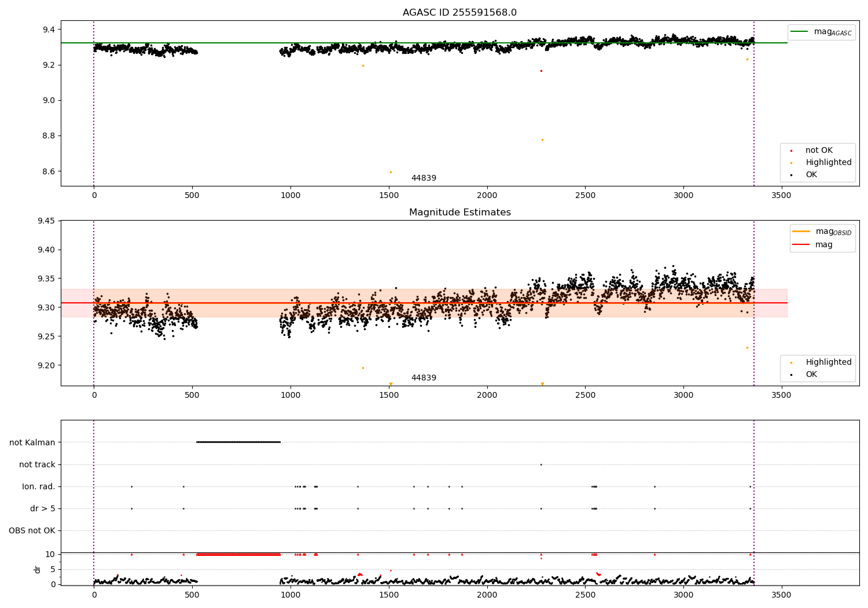Click the single 'not track' flag dot
Screen dimensions: 868x608
(x=541, y=464)
